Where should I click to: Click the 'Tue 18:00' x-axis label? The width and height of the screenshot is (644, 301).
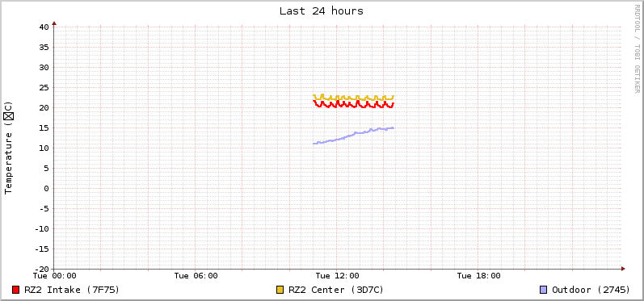[x=478, y=276]
